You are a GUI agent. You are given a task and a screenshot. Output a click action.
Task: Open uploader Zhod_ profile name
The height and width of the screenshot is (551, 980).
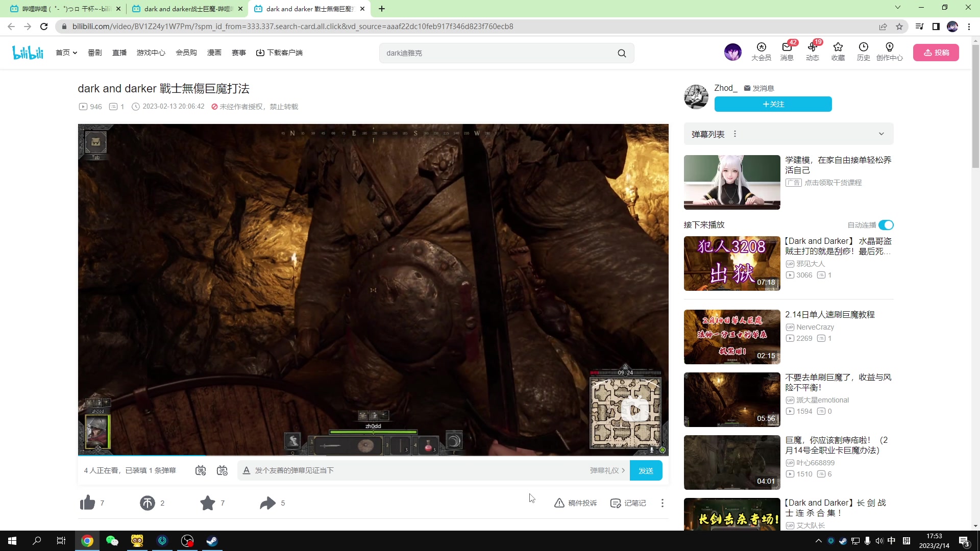[x=726, y=88]
